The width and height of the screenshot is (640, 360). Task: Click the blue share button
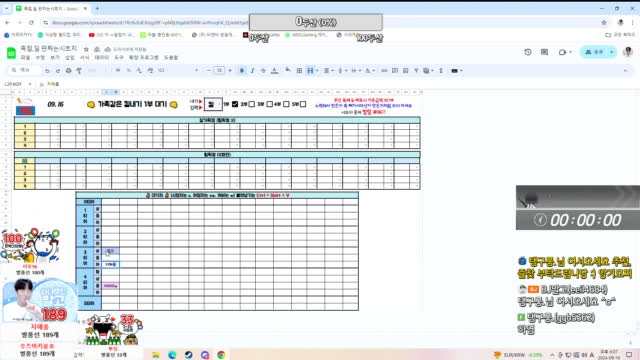click(595, 52)
